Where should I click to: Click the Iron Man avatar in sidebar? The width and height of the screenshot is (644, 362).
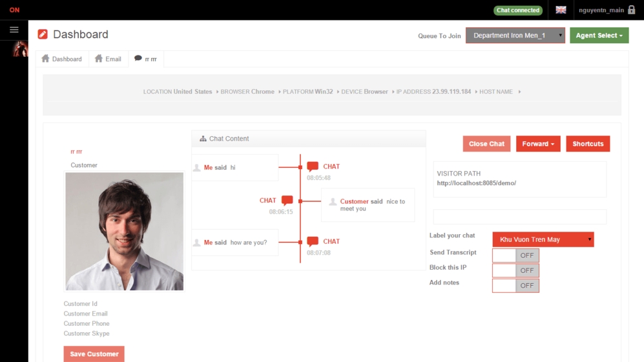click(x=20, y=49)
